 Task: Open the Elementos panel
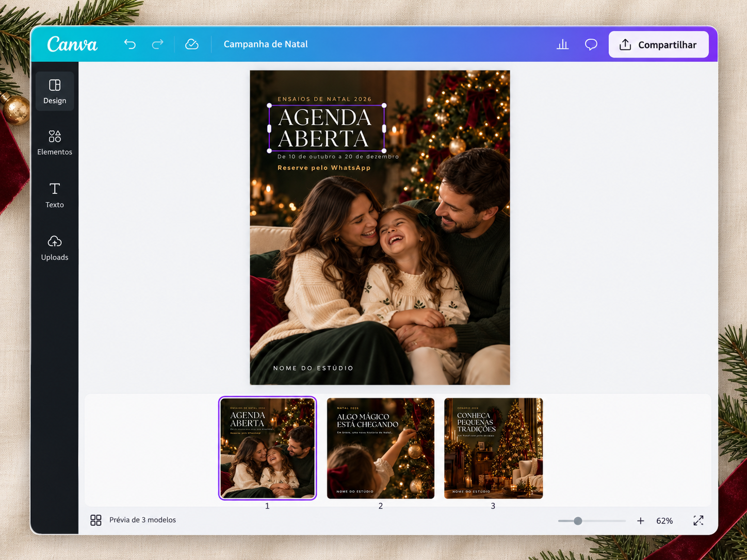click(55, 143)
